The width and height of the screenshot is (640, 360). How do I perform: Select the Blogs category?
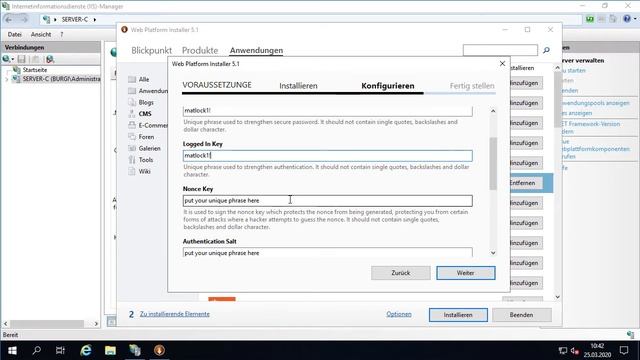(146, 102)
